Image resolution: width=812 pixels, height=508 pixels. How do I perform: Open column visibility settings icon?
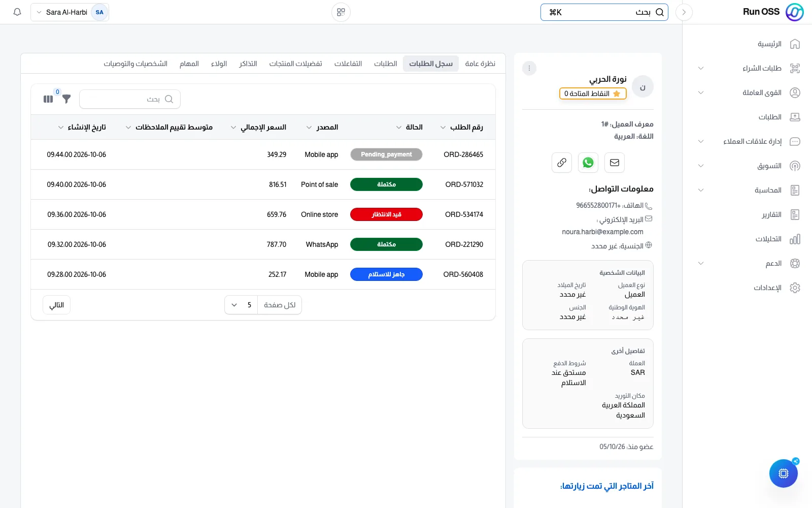(48, 99)
